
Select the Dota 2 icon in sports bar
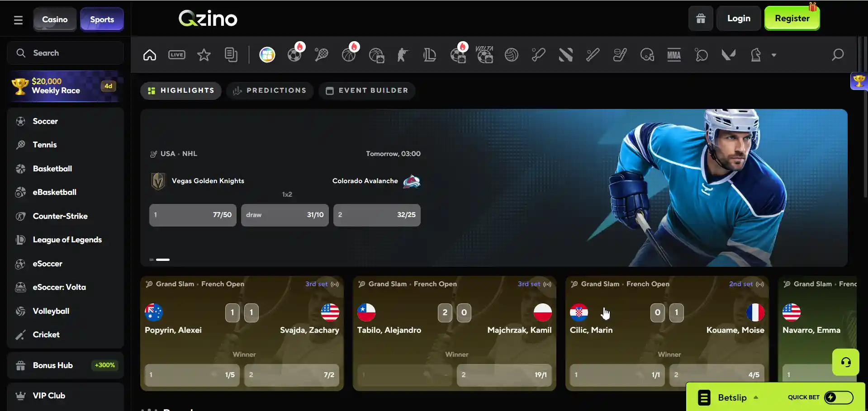tap(566, 55)
